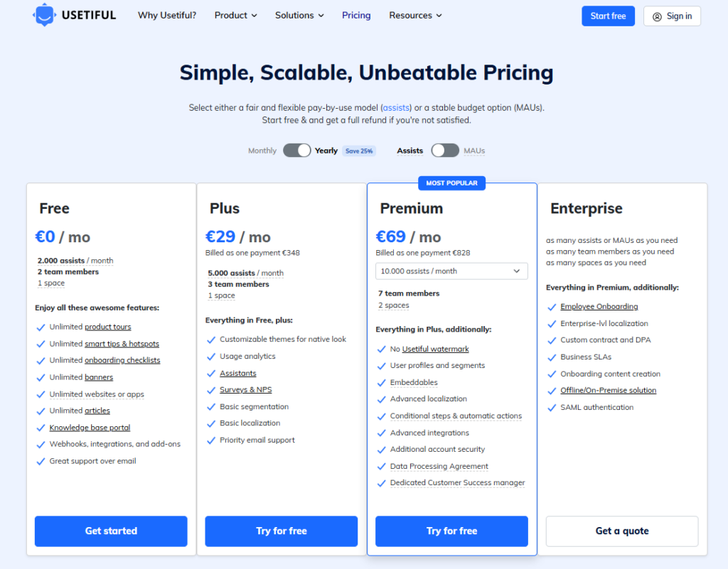Click checkmark icon beside Priority email support
Viewport: 728px width, 569px height.
point(211,440)
